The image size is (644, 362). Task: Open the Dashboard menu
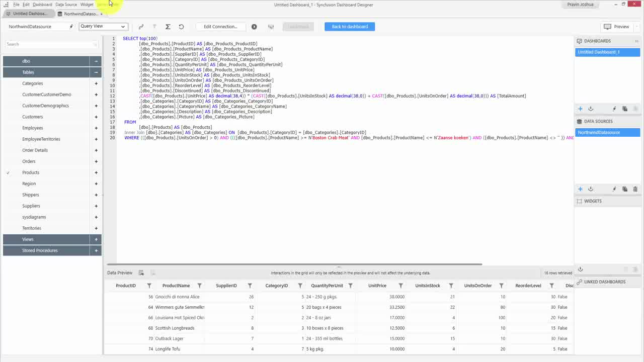coord(42,5)
